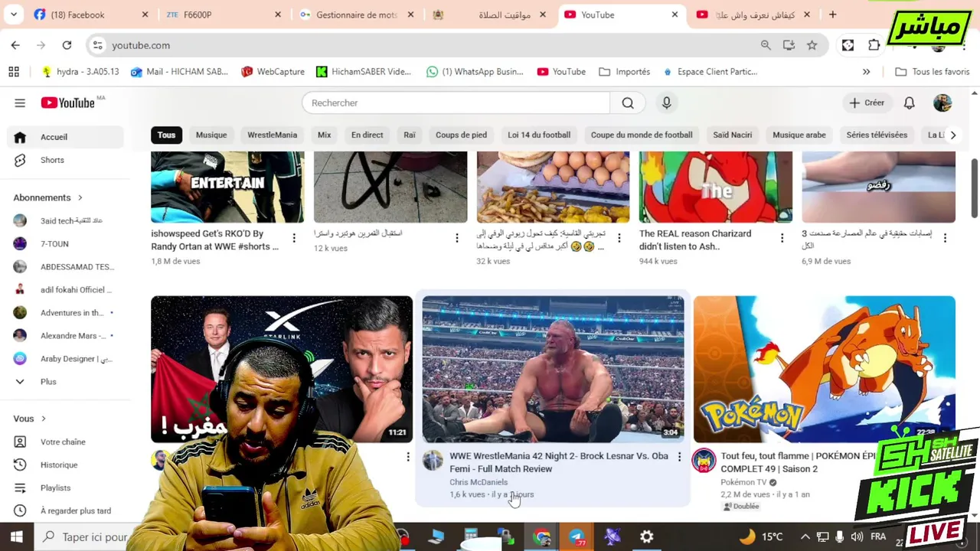Expand the Abonnements section
This screenshot has height=551, width=980.
48,197
